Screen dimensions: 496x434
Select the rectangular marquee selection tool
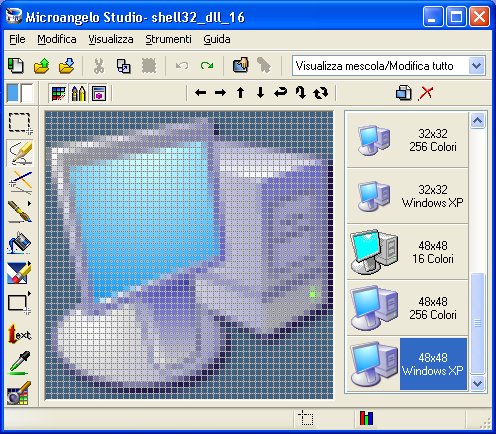click(20, 123)
